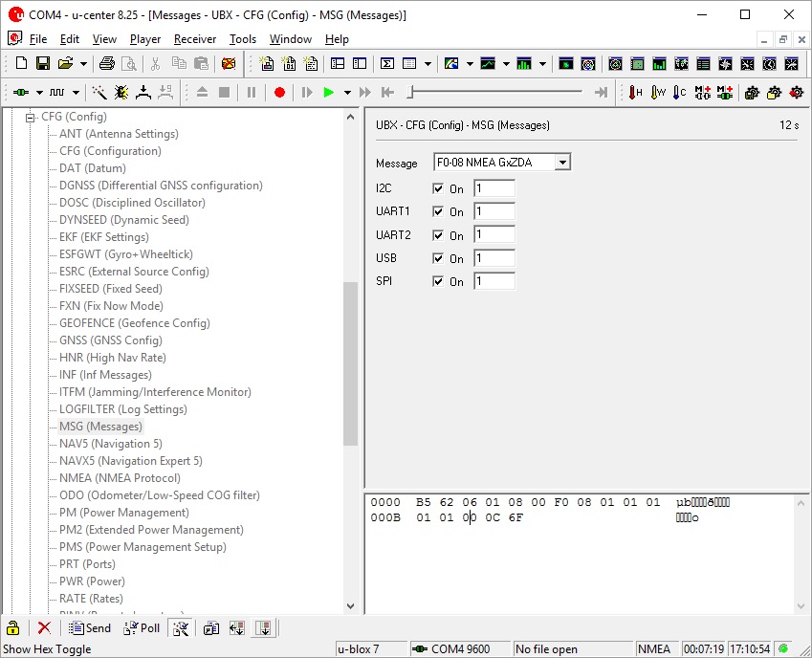Toggle the UART2 On checkbox
The image size is (812, 658).
pyautogui.click(x=438, y=235)
